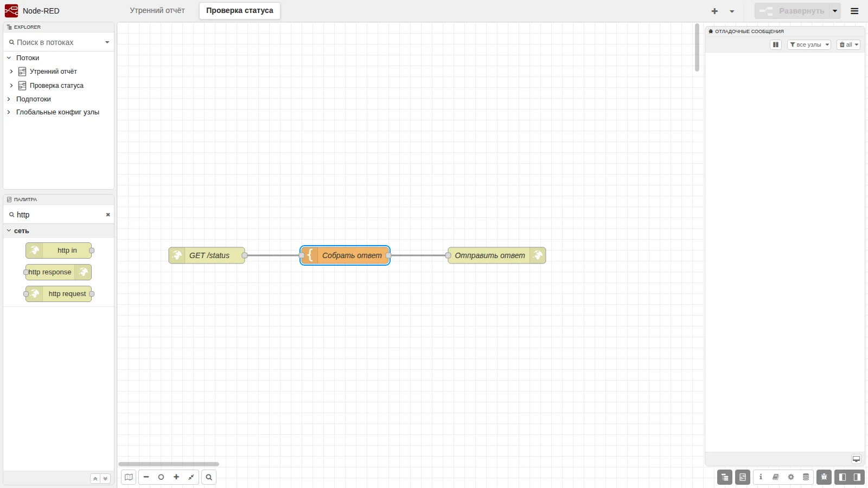Click the zoom-to-fit arrows icon
Image resolution: width=868 pixels, height=488 pixels.
191,477
